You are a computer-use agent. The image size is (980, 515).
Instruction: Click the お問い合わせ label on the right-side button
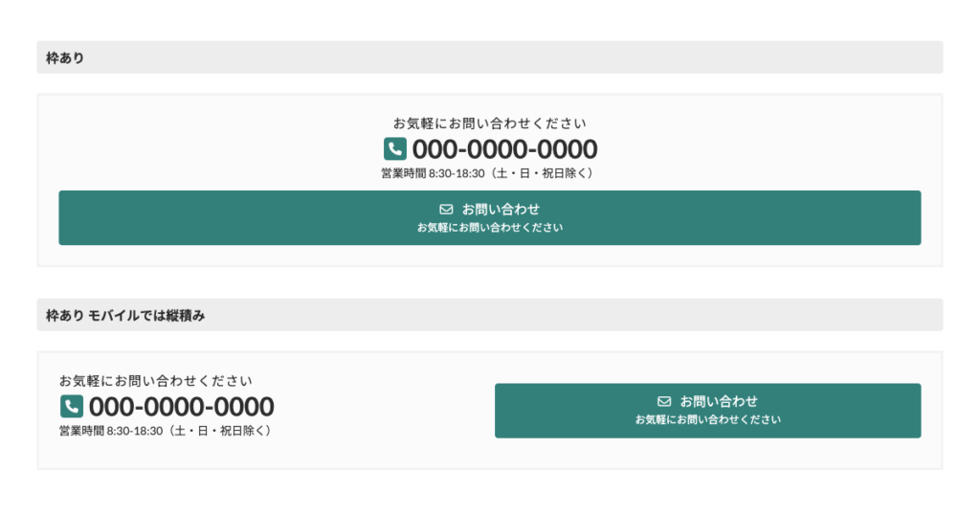pyautogui.click(x=719, y=401)
